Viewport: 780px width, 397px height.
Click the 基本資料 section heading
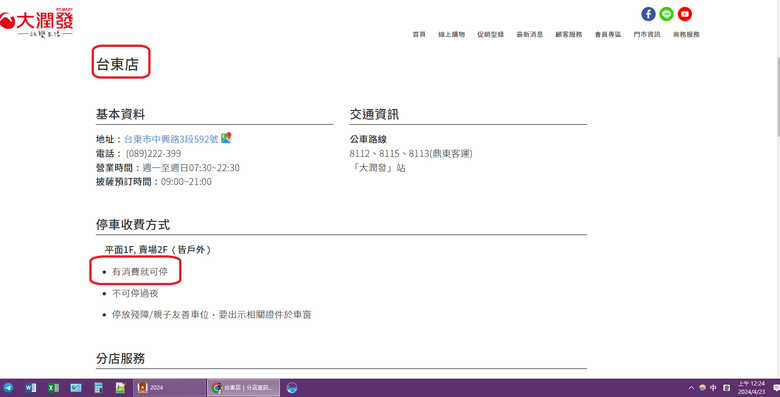tap(120, 114)
